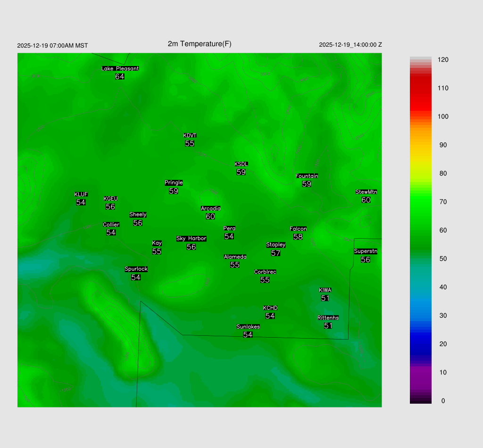The width and height of the screenshot is (483, 448).
Task: Pick the red band near 110 on colorbar
Action: click(x=420, y=88)
